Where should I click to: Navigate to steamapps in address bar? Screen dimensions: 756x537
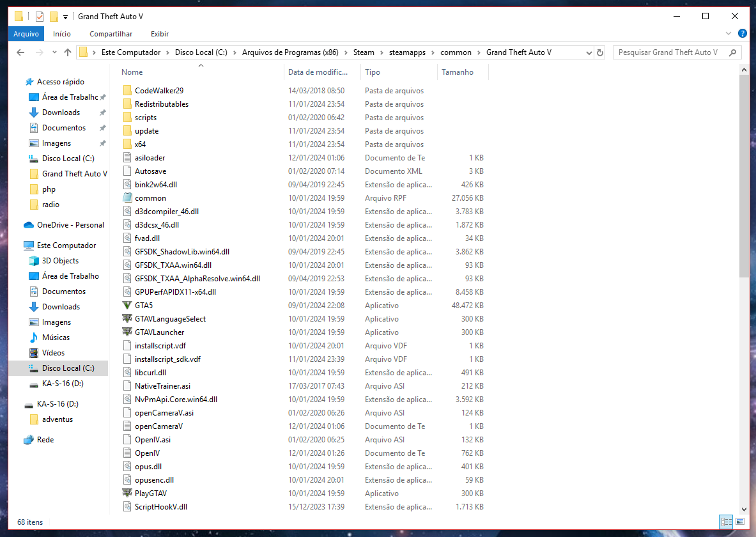coord(408,52)
